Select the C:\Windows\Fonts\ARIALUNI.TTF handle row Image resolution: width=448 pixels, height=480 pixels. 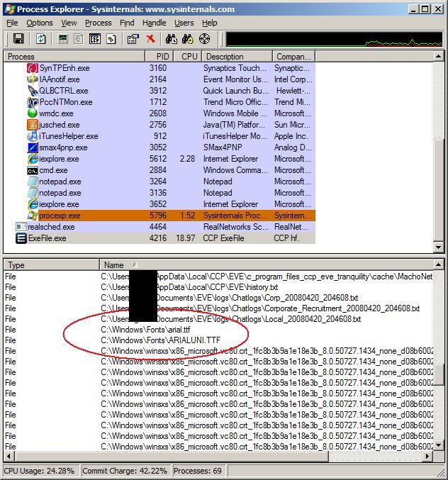pos(218,340)
